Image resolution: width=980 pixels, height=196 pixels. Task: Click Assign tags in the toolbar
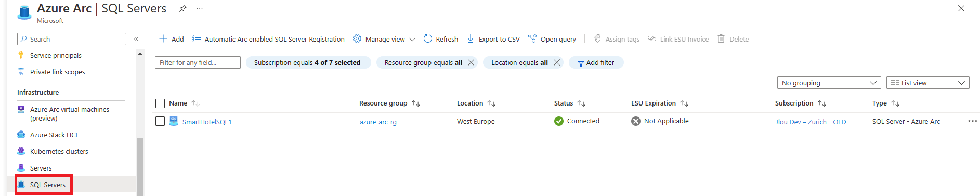point(617,39)
